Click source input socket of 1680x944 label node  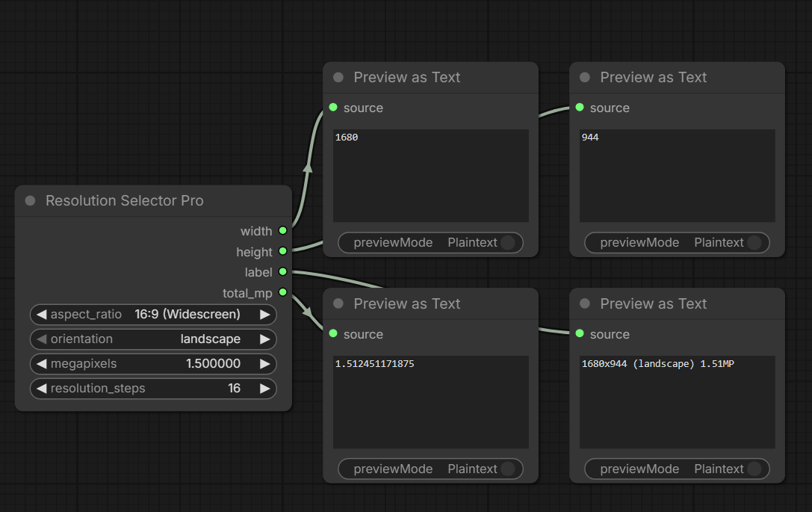580,333
